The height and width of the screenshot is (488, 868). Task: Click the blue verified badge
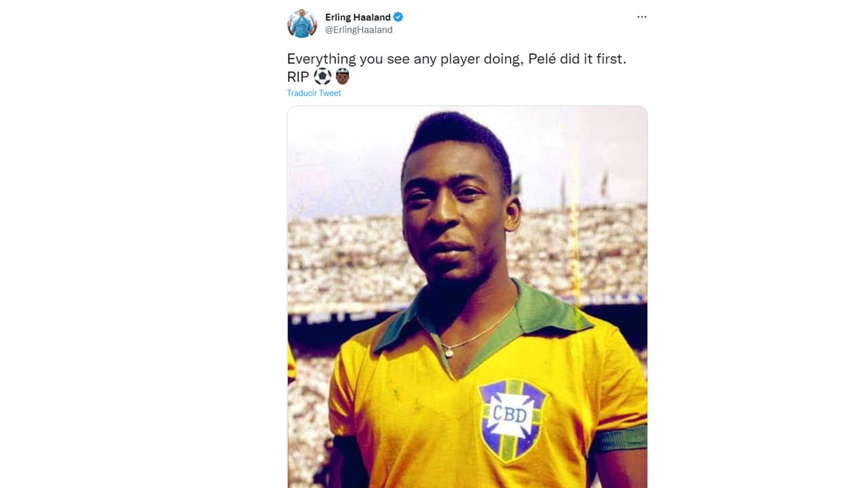[x=399, y=17]
